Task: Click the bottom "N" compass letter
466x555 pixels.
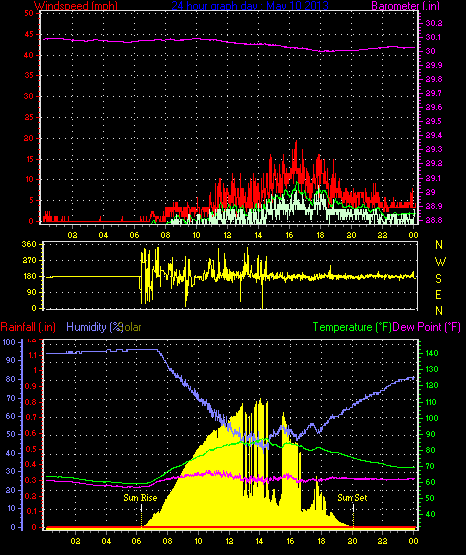Action: pos(439,311)
